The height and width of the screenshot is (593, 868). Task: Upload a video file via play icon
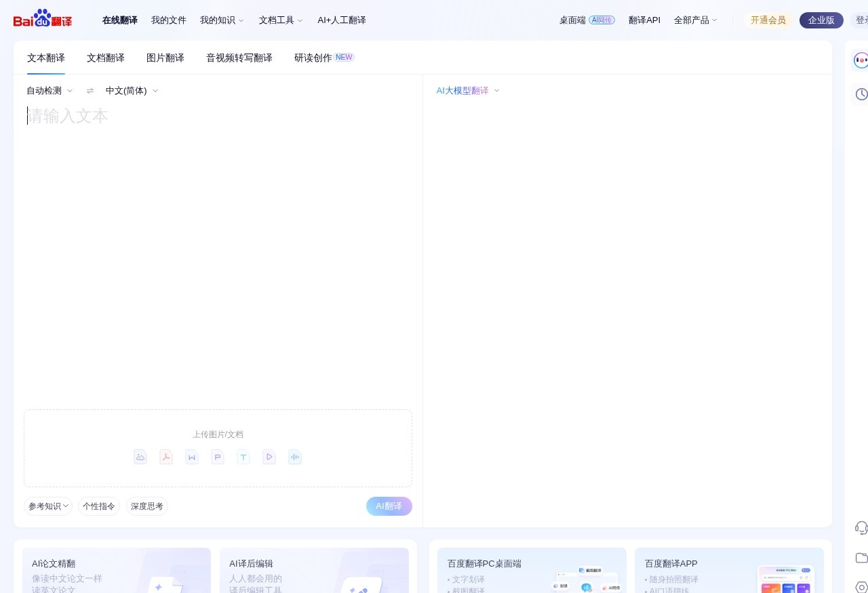coord(269,457)
